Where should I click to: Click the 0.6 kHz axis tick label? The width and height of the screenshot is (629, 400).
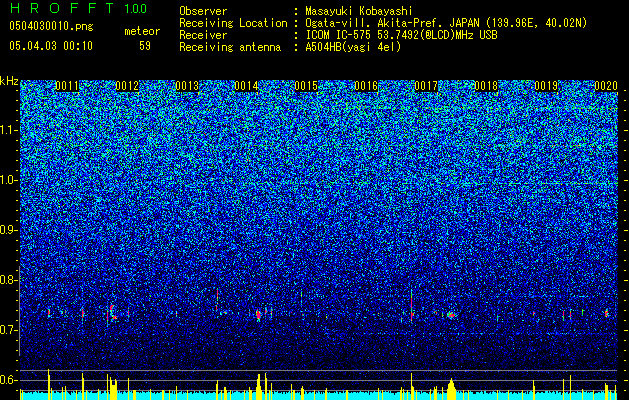click(9, 380)
